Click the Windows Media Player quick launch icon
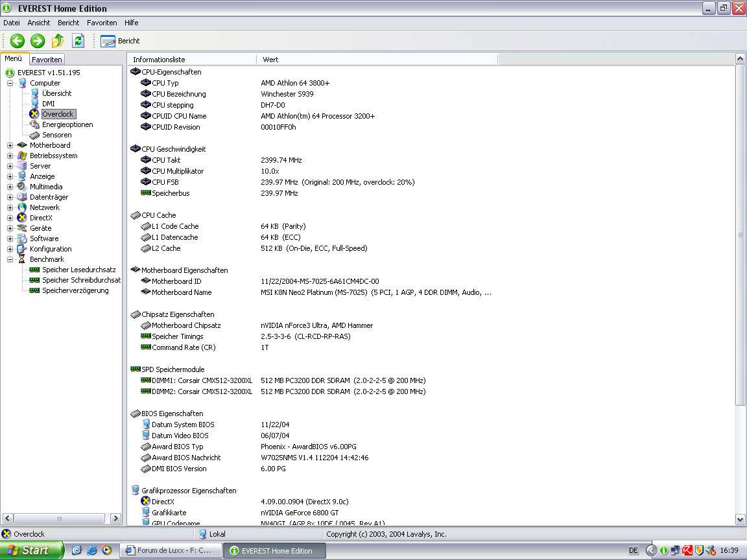Screen dimensions: 747x560 click(x=106, y=550)
